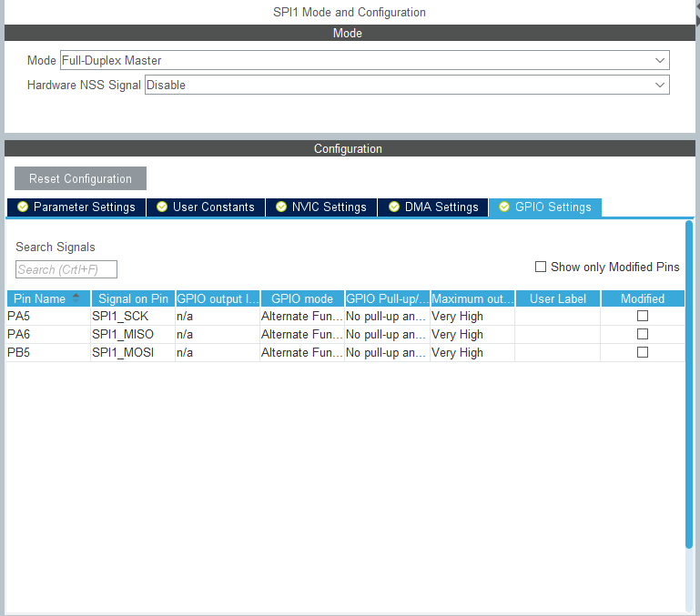Click the GPIO mode cell in PB5 row
This screenshot has width=700, height=616.
click(x=302, y=353)
